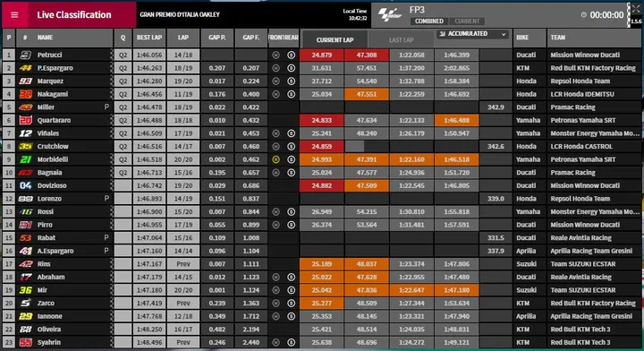Click Dovizioso's number 04 badge
The image size is (644, 351).
click(25, 185)
